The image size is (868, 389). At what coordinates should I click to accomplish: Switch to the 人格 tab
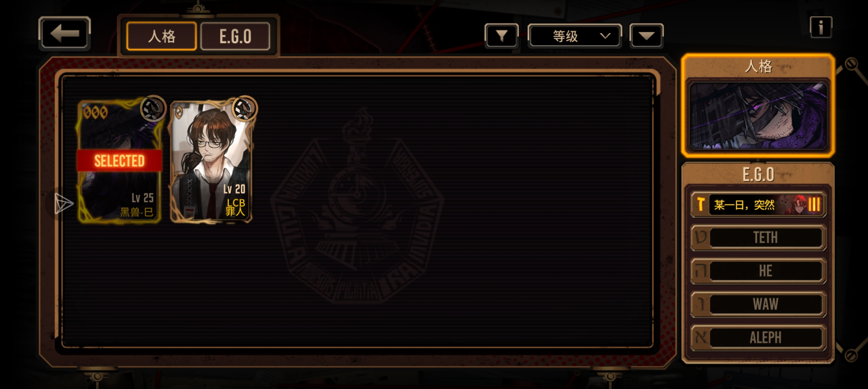162,36
